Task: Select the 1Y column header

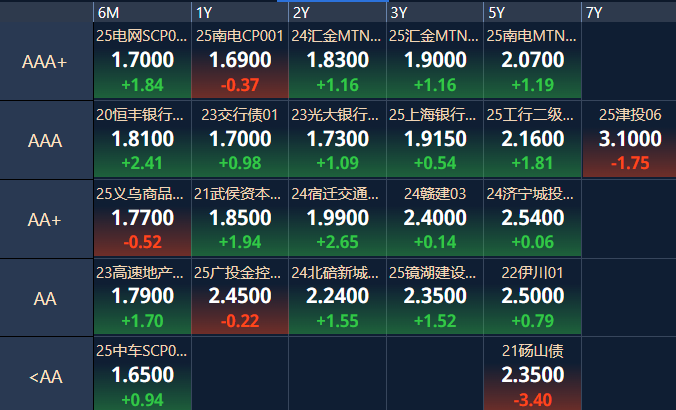Action: pos(240,13)
